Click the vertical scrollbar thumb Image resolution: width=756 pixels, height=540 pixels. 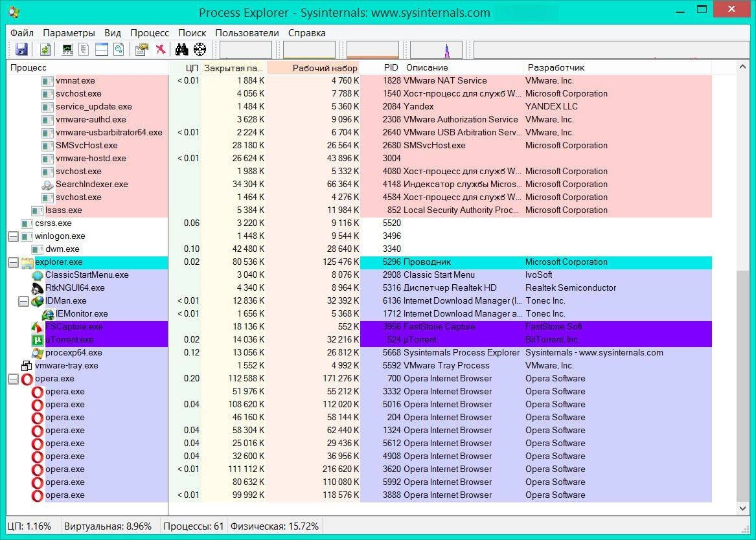(x=742, y=386)
